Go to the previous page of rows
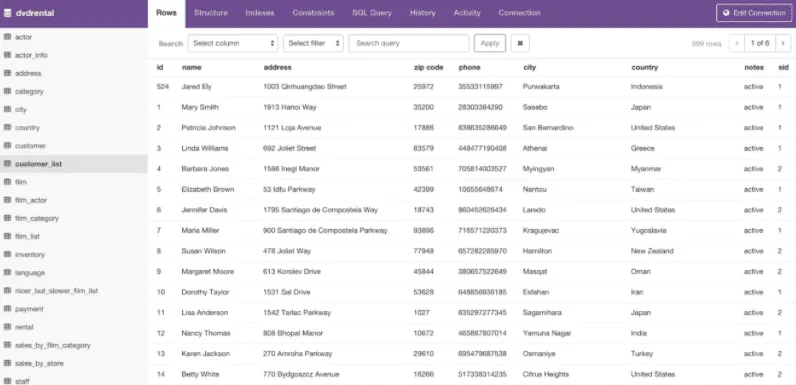 (x=737, y=43)
